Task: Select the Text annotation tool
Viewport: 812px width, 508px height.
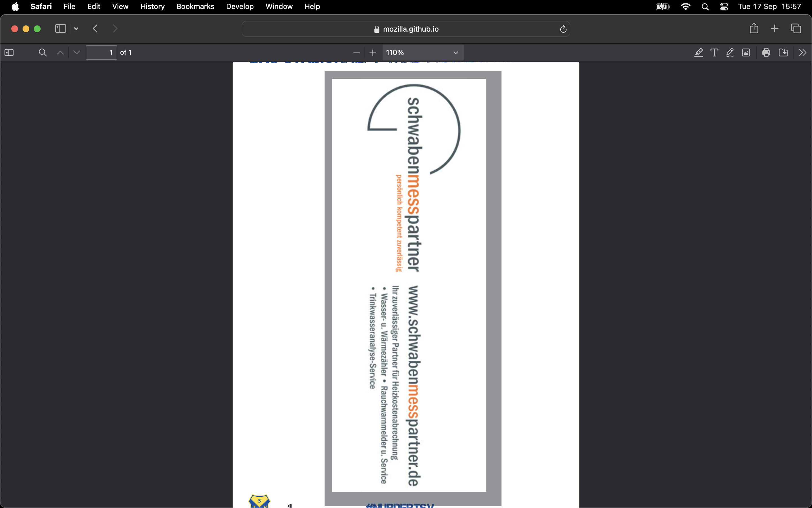Action: click(714, 52)
